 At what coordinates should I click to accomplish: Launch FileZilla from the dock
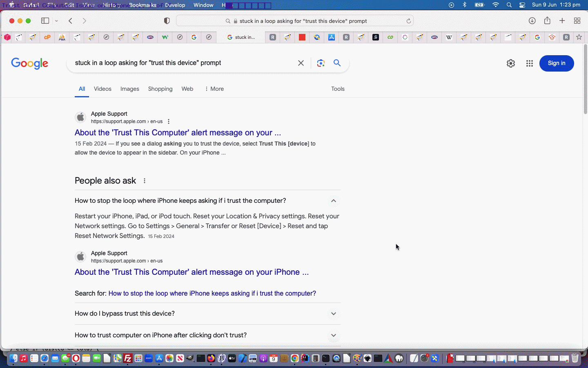128,359
